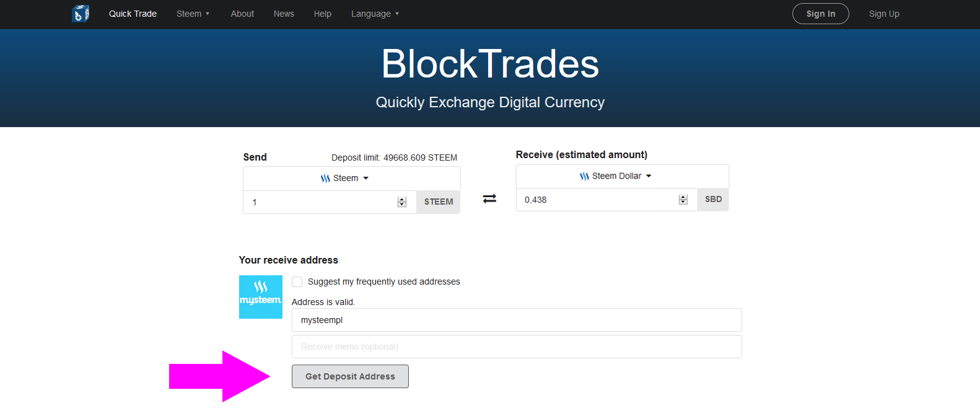Image resolution: width=980 pixels, height=408 pixels.
Task: Click the Sign In button
Action: [x=821, y=14]
